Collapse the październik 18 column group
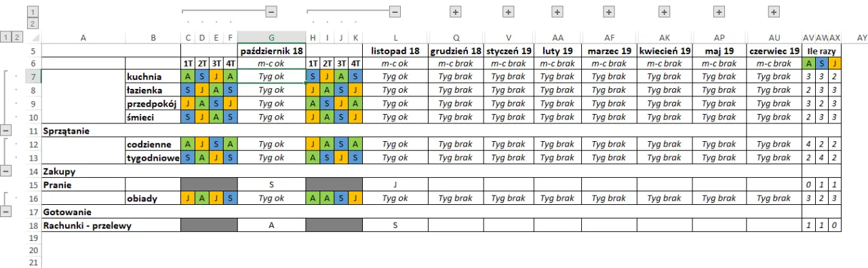Image resolution: width=868 pixels, height=268 pixels. (x=271, y=12)
